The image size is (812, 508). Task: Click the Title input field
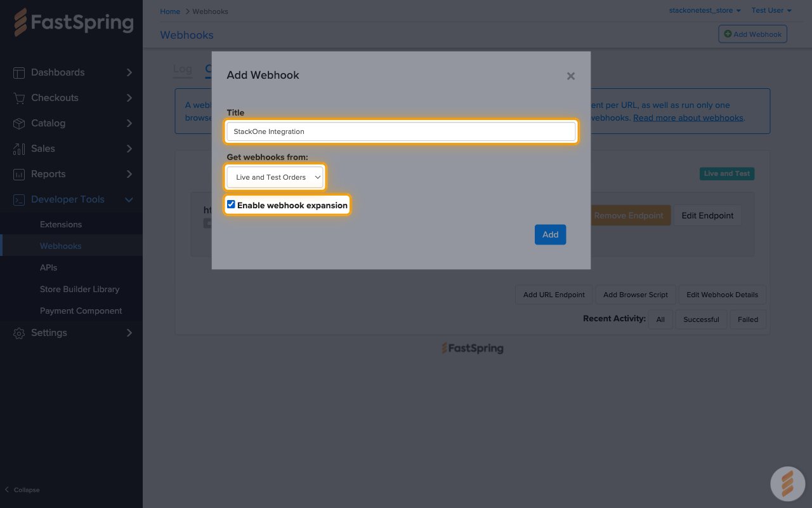tap(401, 131)
